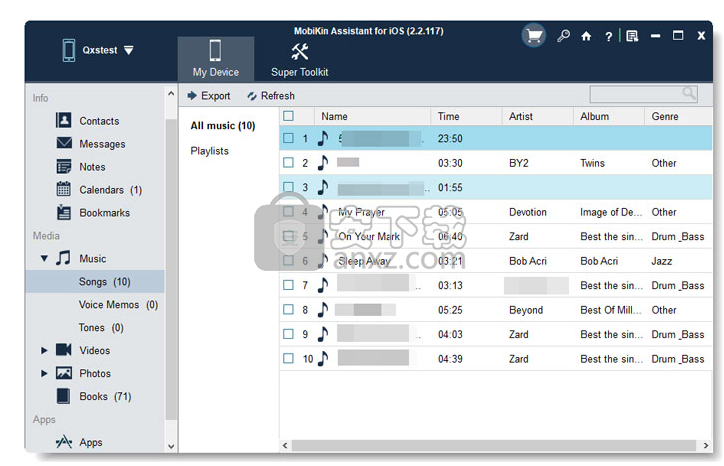
Task: Click the Contacts icon in sidebar
Action: [64, 121]
